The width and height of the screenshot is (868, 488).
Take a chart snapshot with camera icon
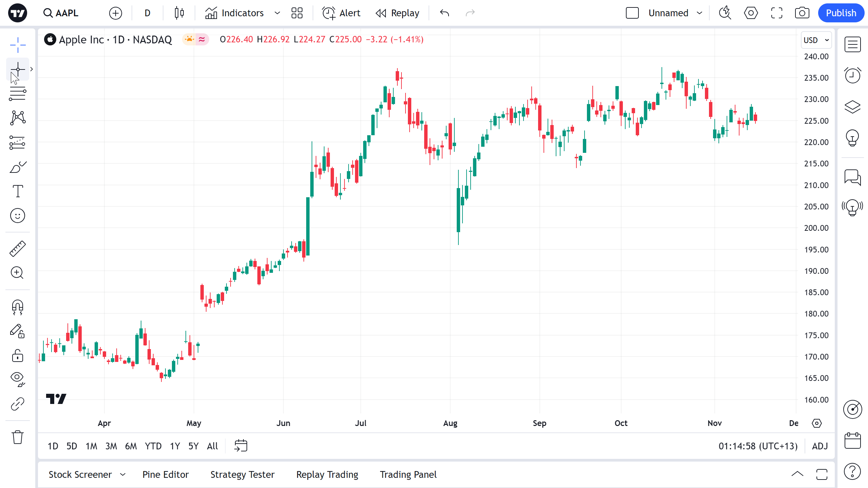coord(802,13)
